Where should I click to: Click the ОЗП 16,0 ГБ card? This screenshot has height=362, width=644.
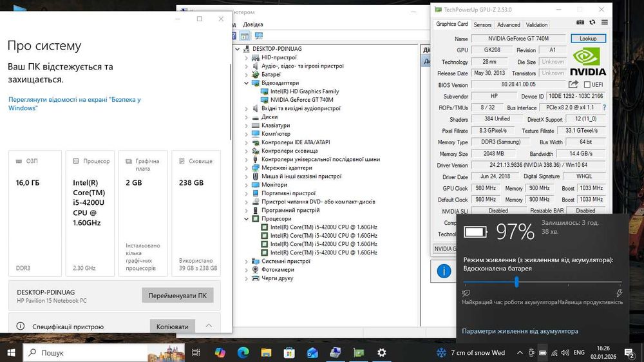35,213
